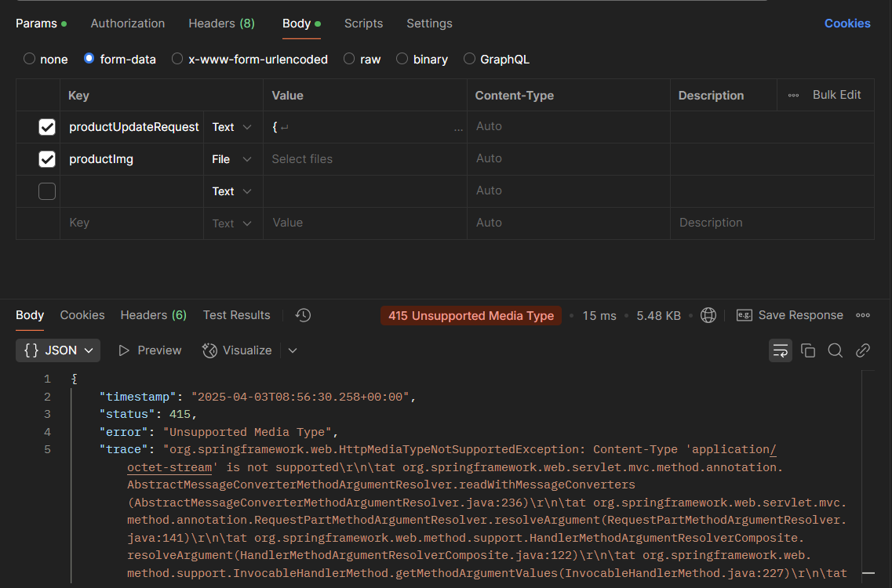This screenshot has height=588, width=892.
Task: Open File type dropdown for productImg
Action: click(232, 159)
